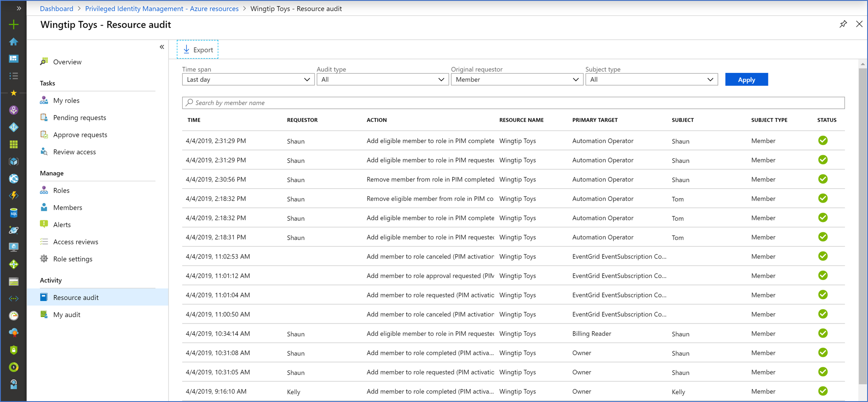Click the SQL databases icon in sidebar
This screenshot has height=402, width=868.
coord(13,213)
